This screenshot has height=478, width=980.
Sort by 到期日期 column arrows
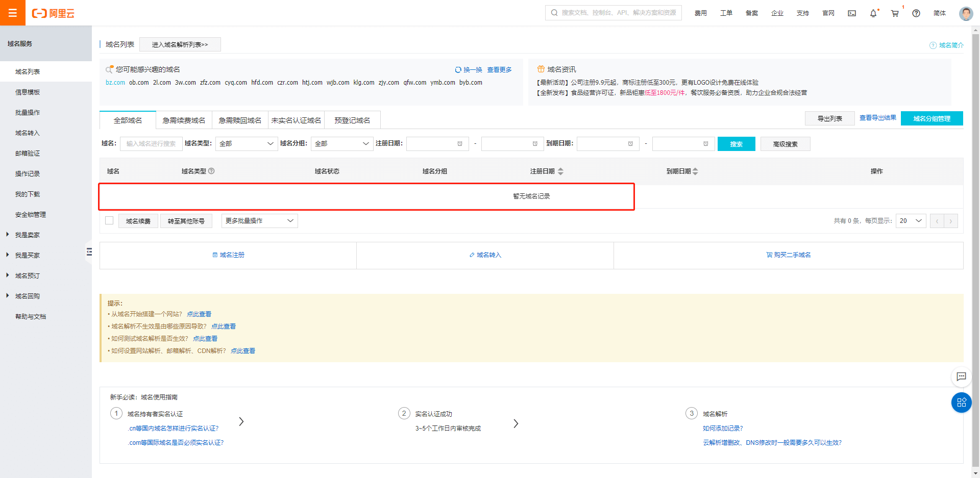pos(695,171)
